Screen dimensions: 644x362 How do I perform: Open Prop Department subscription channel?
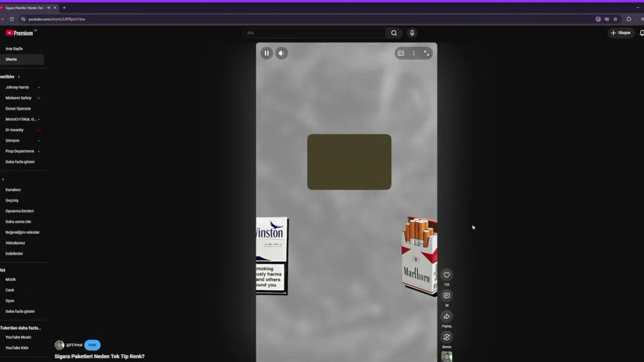[x=20, y=151]
